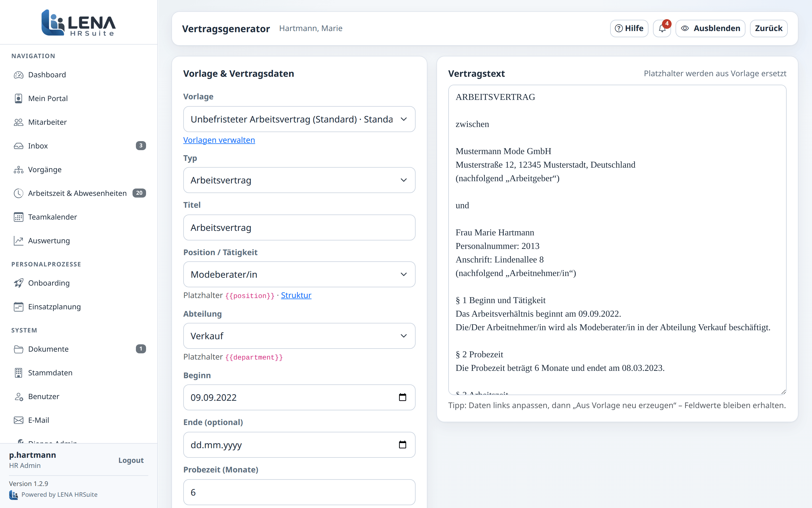
Task: Click the Dokumente folder icon
Action: pyautogui.click(x=18, y=349)
